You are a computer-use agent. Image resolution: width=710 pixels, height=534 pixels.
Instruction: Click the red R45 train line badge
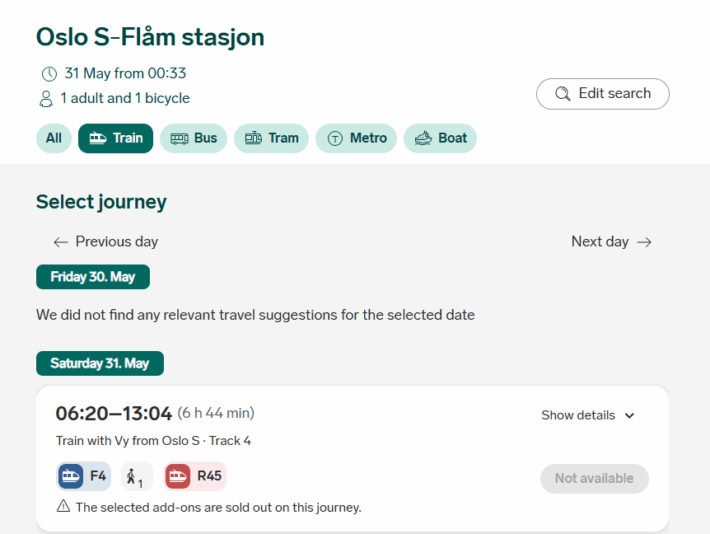[x=195, y=477]
